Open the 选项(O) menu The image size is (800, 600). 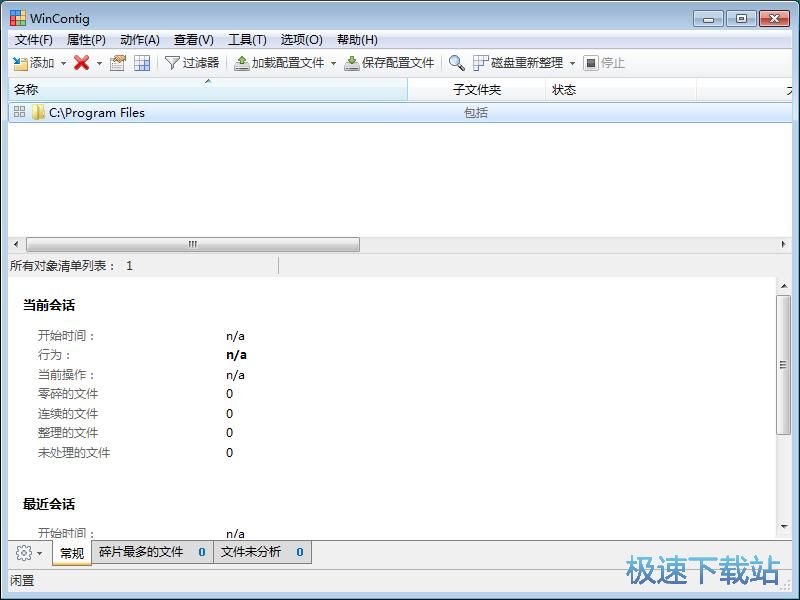point(301,40)
